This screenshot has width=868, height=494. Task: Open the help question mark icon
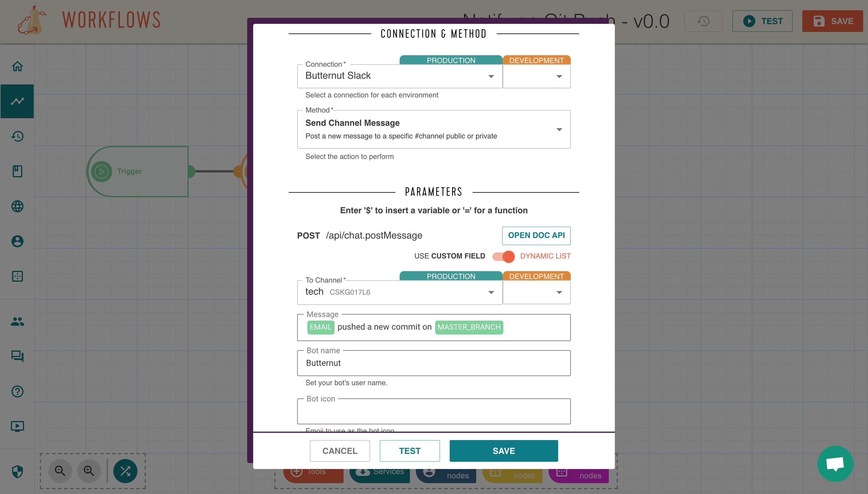tap(17, 391)
